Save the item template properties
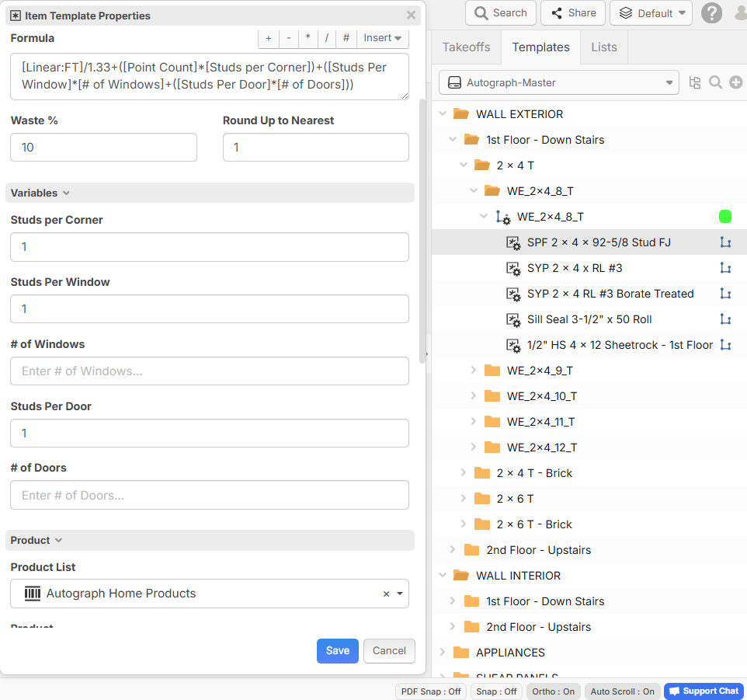Viewport: 747px width, 700px height. 337,651
